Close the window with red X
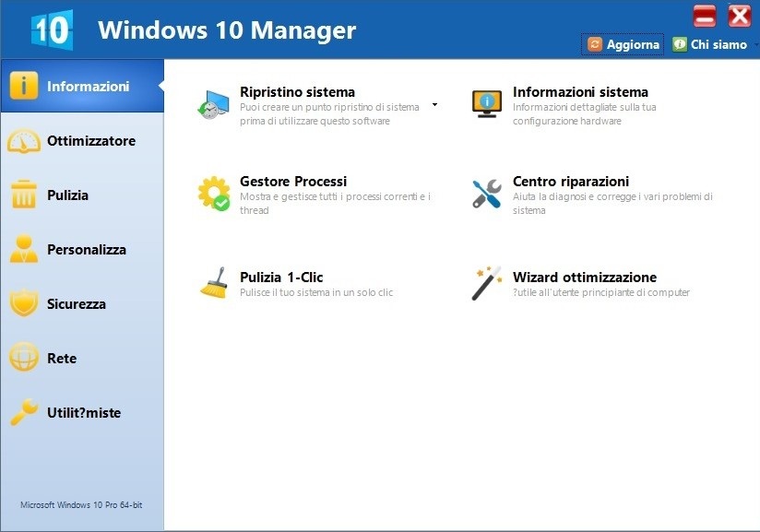Viewport: 760px width, 532px height. click(x=740, y=16)
